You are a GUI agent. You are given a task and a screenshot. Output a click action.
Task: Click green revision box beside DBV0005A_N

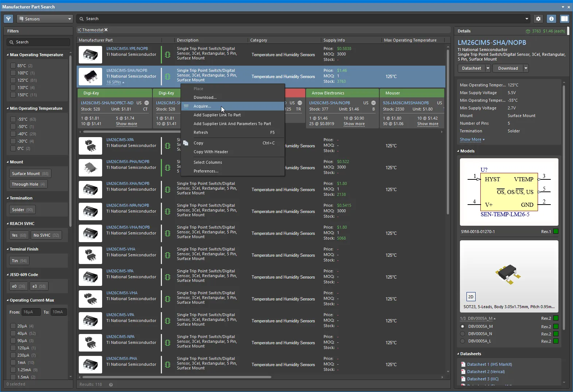coord(556,334)
